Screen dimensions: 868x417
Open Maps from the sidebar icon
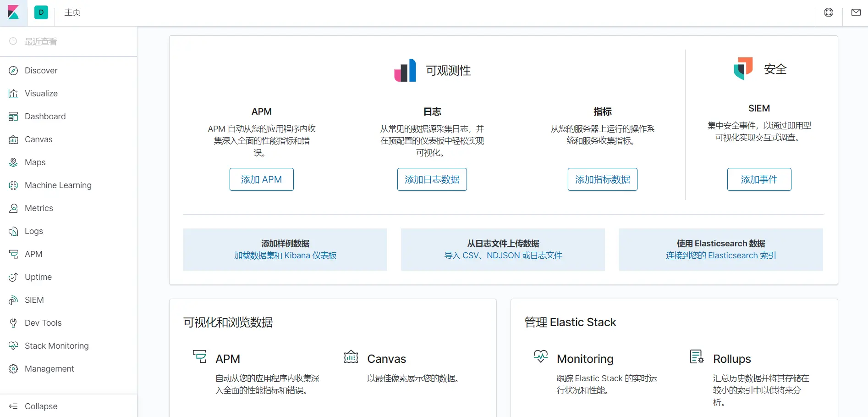tap(13, 162)
